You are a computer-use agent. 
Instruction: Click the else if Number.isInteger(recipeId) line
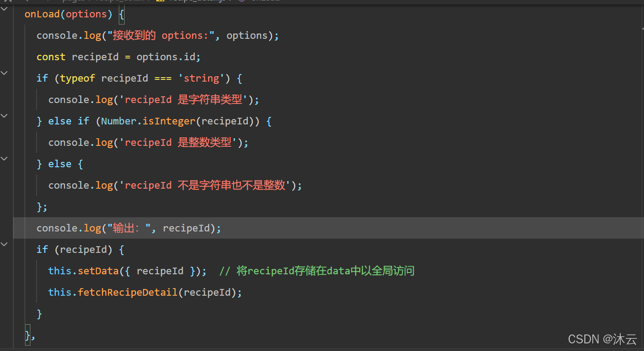[154, 121]
